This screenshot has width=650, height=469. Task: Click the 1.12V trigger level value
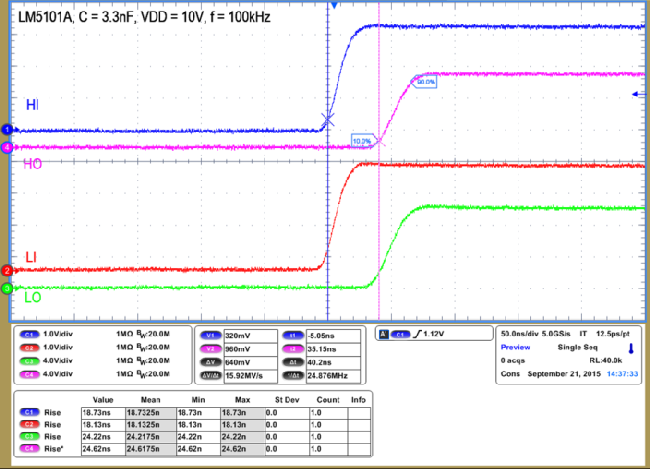point(434,334)
